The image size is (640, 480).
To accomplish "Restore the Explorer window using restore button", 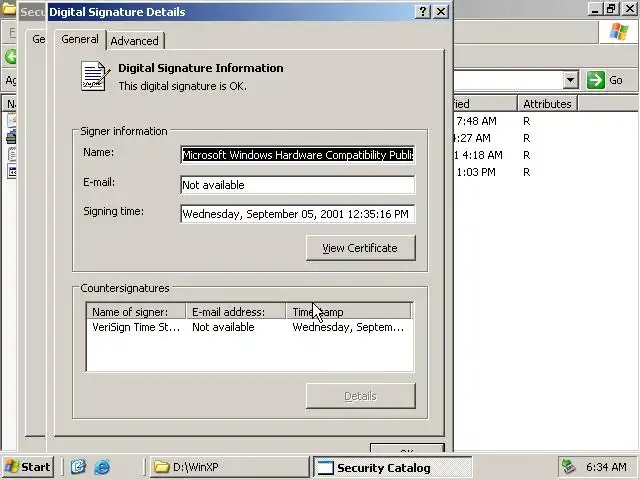I will coord(611,9).
